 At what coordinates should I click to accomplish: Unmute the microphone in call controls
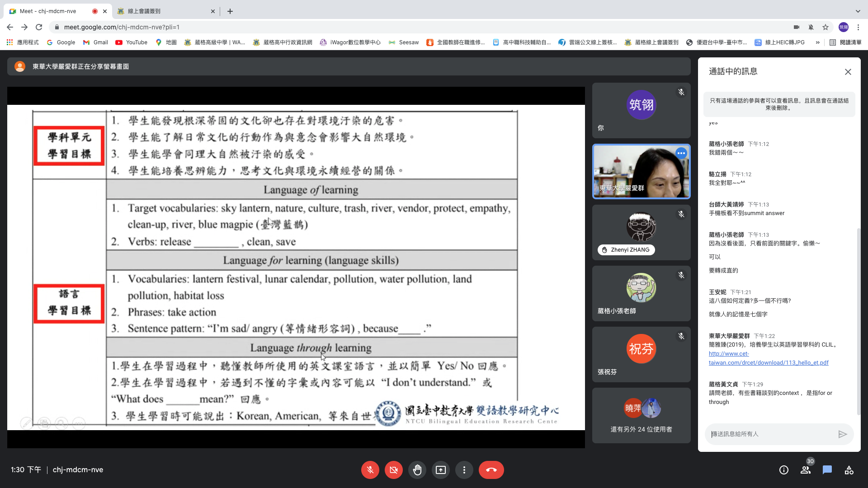pos(370,470)
